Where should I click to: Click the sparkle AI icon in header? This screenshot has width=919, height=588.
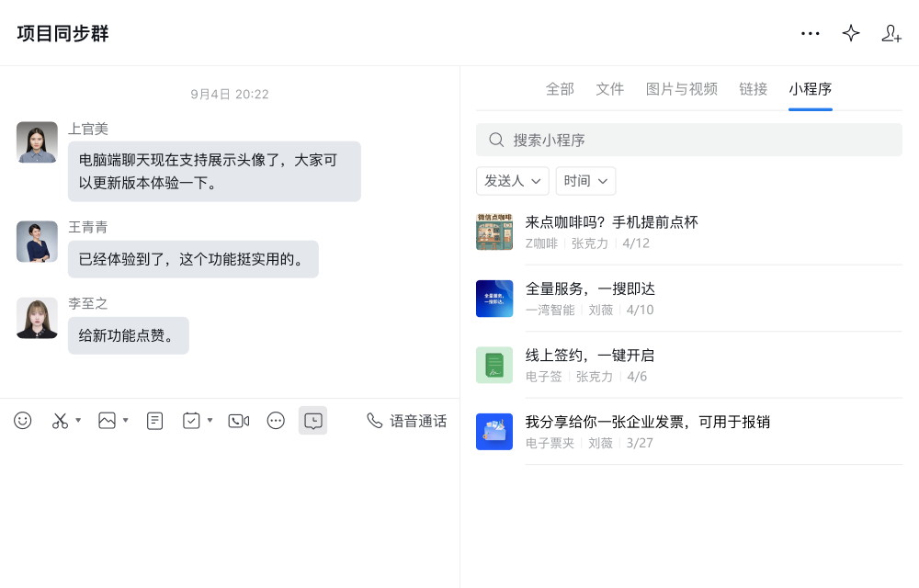click(851, 33)
